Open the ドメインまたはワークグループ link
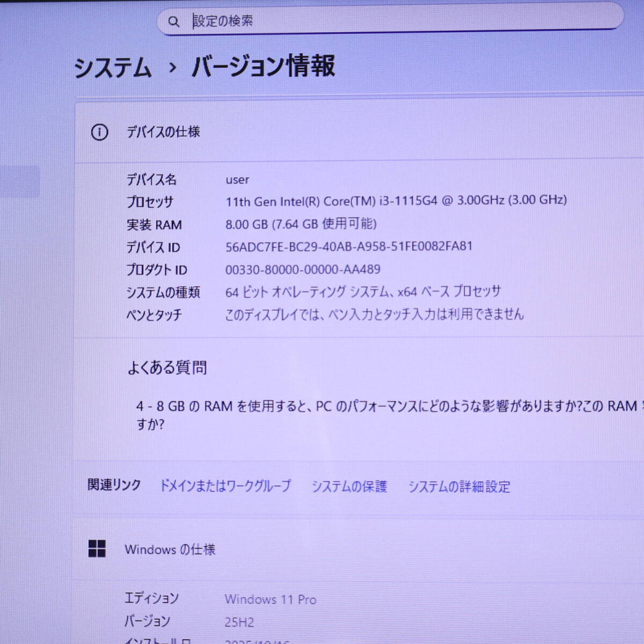The width and height of the screenshot is (644, 644). click(225, 486)
